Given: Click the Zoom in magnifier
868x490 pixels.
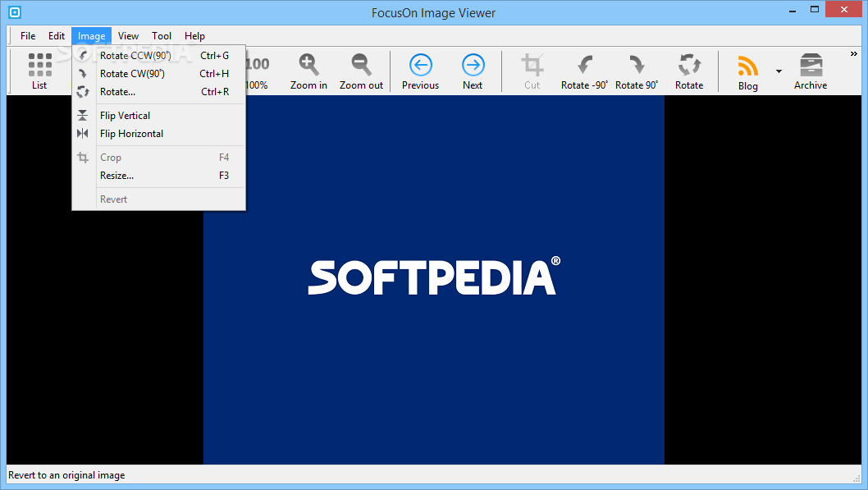Looking at the screenshot, I should [x=308, y=71].
